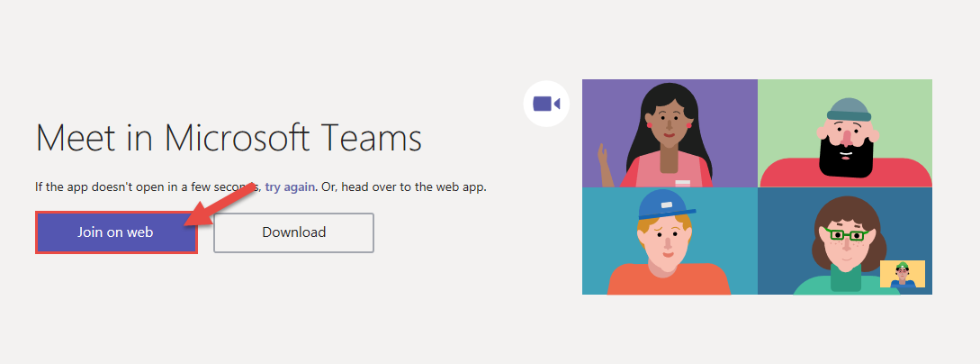The image size is (980, 364).
Task: Click text 'Or, head over to the web app.'
Action: point(404,187)
